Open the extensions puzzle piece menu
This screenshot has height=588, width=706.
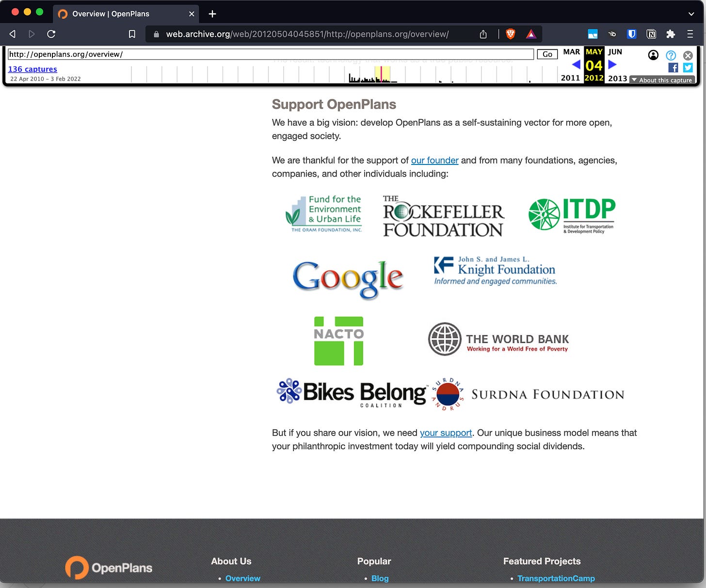[671, 34]
